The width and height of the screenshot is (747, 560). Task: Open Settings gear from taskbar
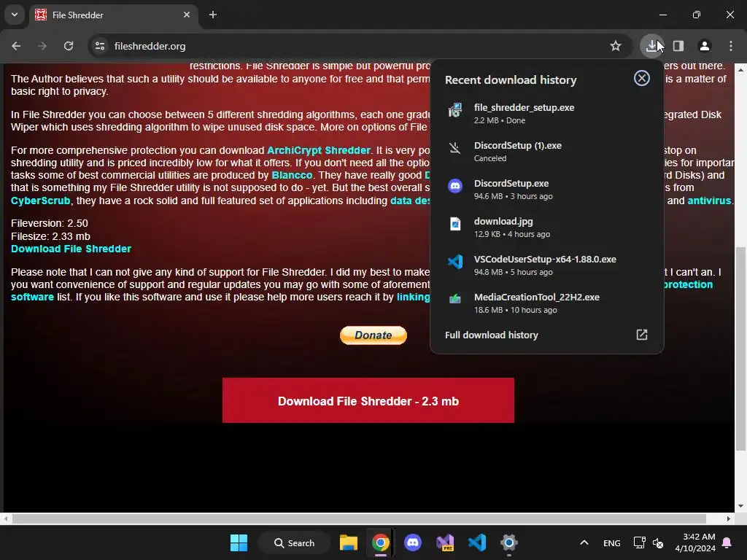tap(508, 542)
